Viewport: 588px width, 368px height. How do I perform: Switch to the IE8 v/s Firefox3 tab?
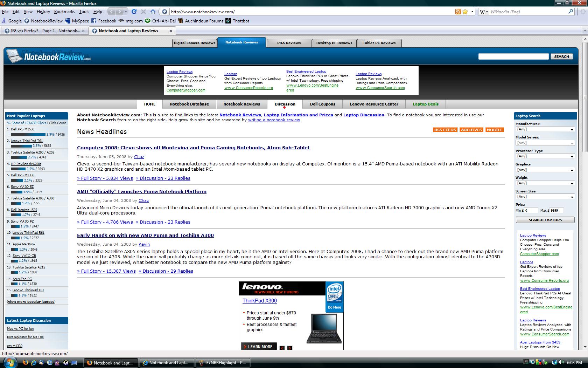coord(44,31)
